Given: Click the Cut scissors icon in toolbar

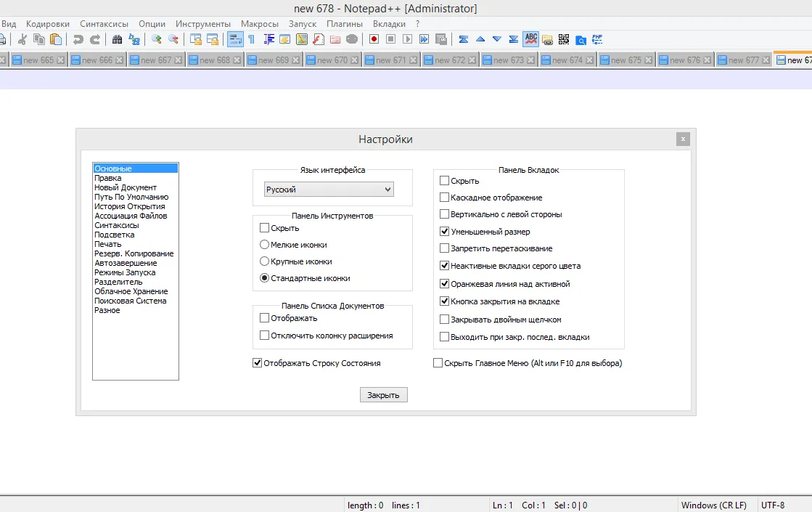Looking at the screenshot, I should point(22,39).
